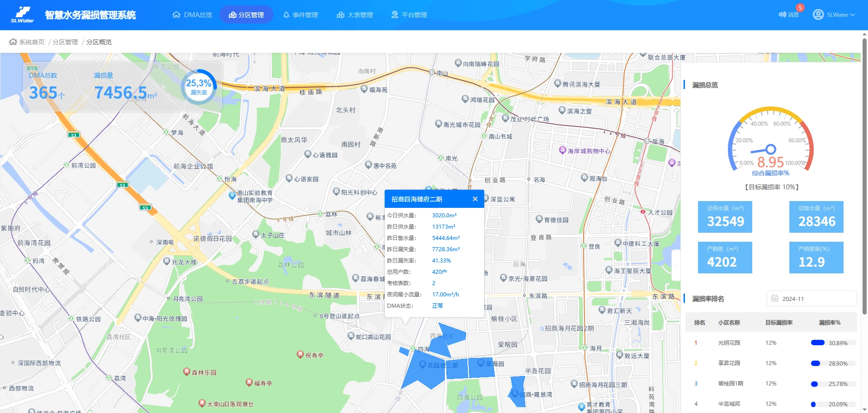The image size is (868, 413).
Task: Click the 京光·海景花园 map marker
Action: pos(504,278)
